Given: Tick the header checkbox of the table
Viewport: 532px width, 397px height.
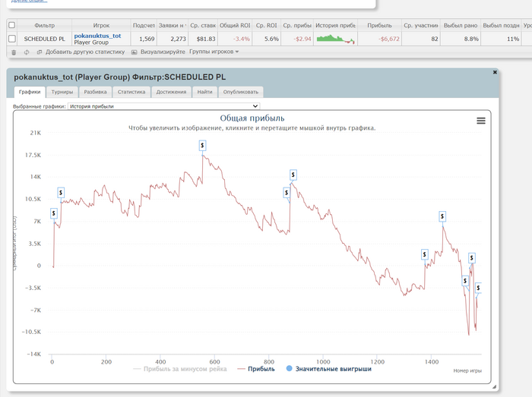Looking at the screenshot, I should click(x=12, y=25).
